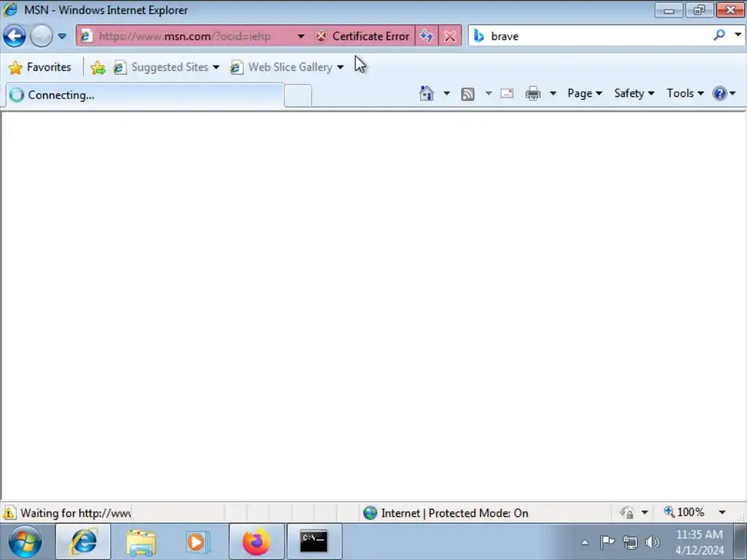Screen dimensions: 747x560
Task: Open the Page menu
Action: [x=584, y=93]
